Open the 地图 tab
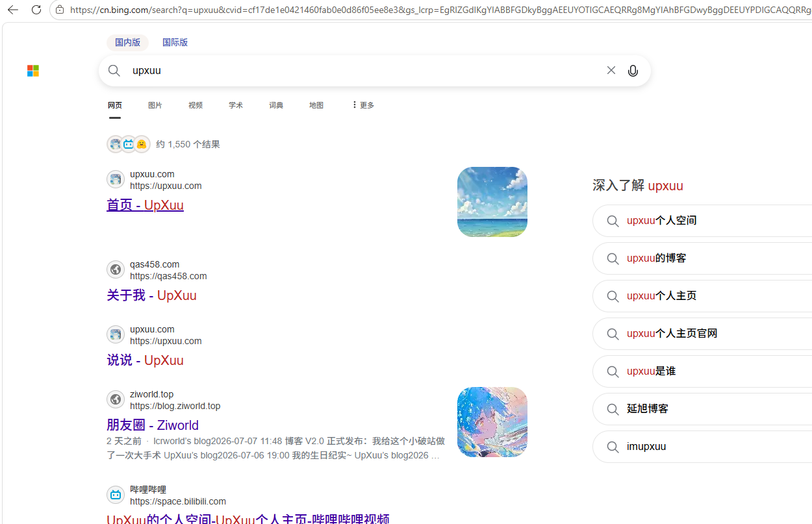This screenshot has width=812, height=524. pyautogui.click(x=316, y=105)
